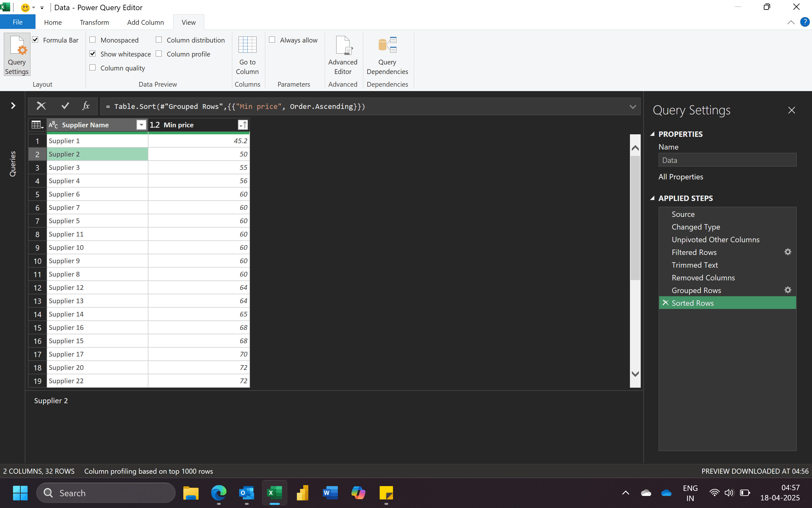Screen dimensions: 812x508
Task: Open Grouped Rows step settings gear
Action: (788, 290)
